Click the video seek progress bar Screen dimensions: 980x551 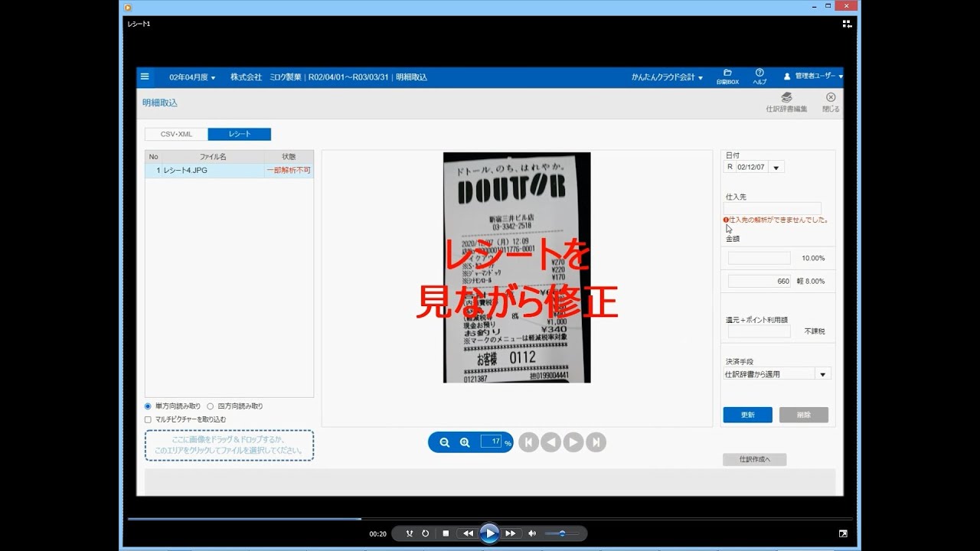pyautogui.click(x=490, y=519)
